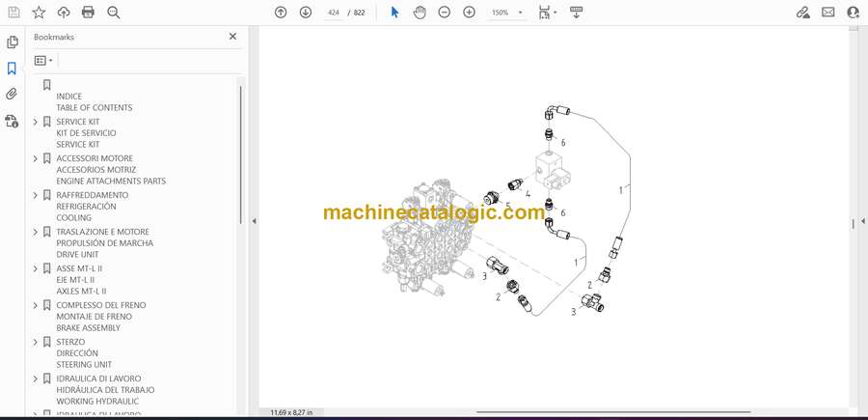The image size is (868, 420).
Task: Expand the RAFFREDDAMENTO bookmark
Action: (x=36, y=195)
